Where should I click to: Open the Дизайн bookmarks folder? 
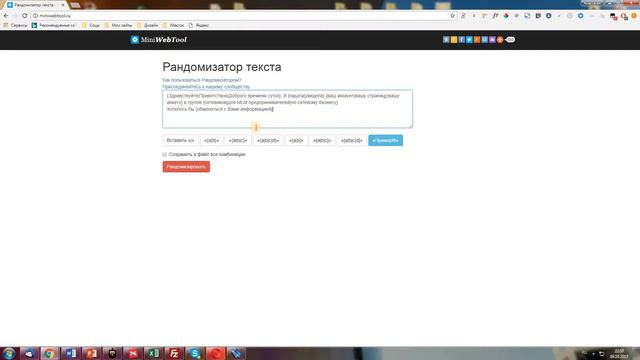click(x=147, y=25)
